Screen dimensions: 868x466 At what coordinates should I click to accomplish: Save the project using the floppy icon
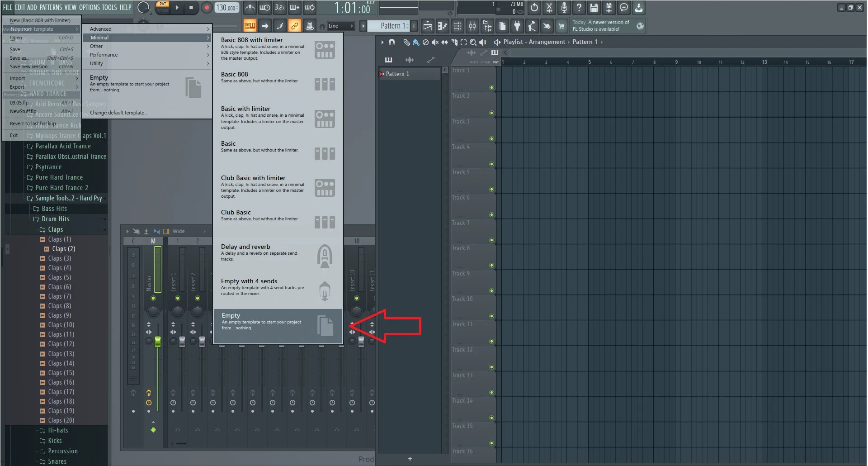594,8
